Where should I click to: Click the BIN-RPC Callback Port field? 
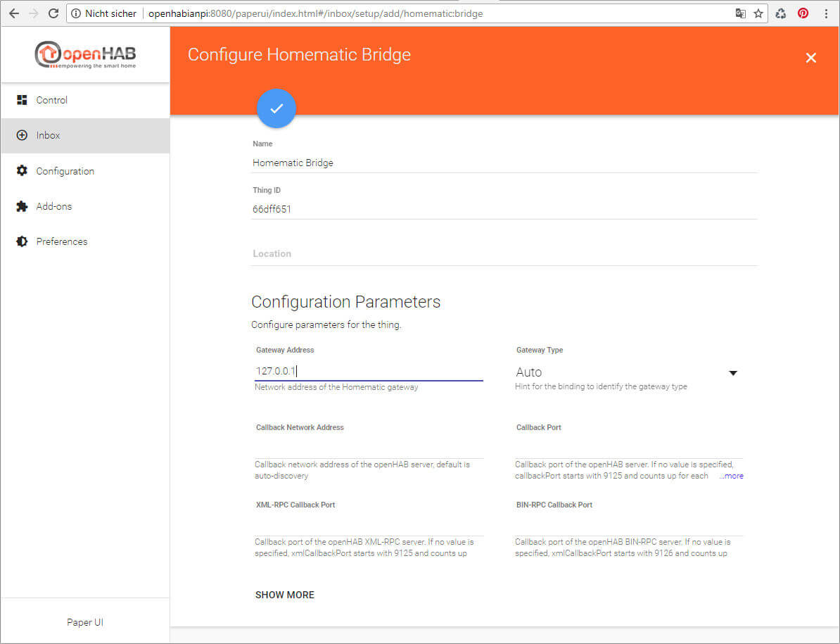[628, 526]
